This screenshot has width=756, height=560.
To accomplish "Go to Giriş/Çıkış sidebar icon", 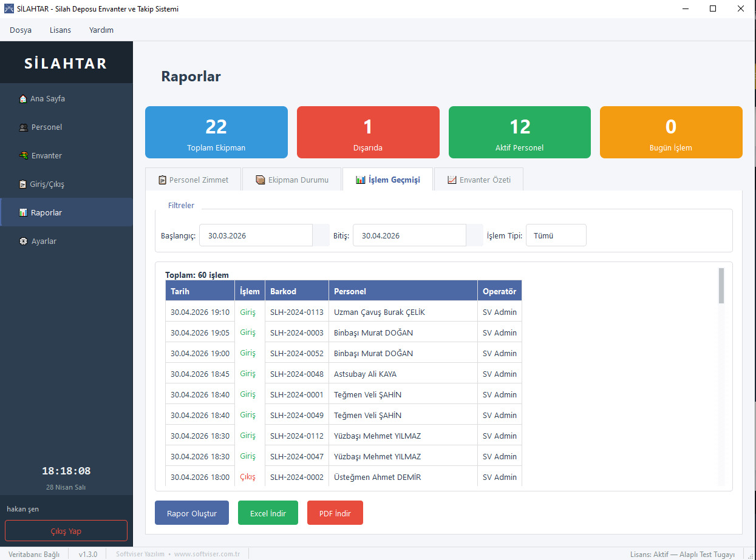I will point(23,184).
